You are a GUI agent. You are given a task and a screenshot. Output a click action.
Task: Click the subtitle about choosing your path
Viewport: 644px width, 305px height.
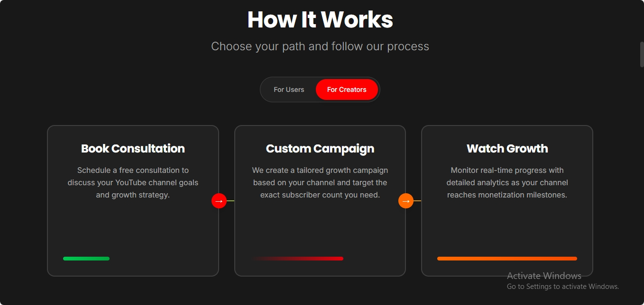320,46
